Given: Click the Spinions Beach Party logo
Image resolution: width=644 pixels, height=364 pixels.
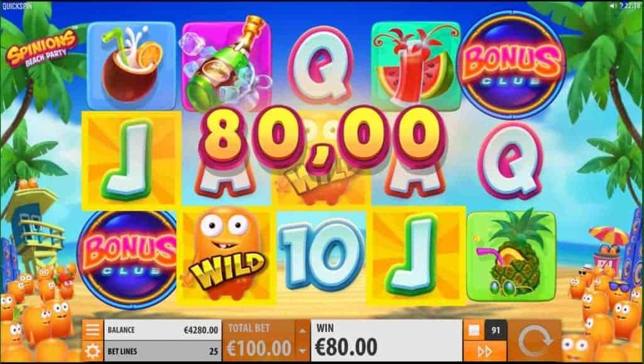Looking at the screenshot, I should [42, 49].
